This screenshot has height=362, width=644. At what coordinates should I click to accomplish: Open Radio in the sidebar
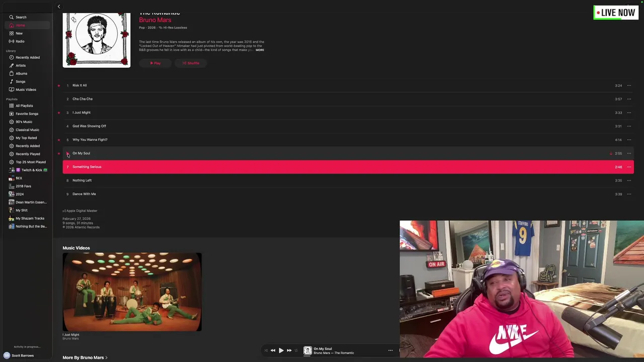tap(20, 41)
